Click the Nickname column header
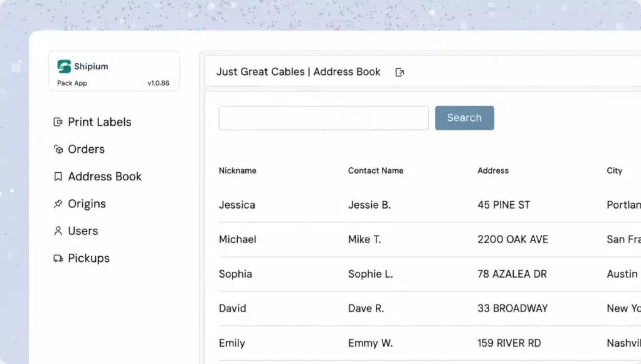641x364 pixels. click(238, 170)
